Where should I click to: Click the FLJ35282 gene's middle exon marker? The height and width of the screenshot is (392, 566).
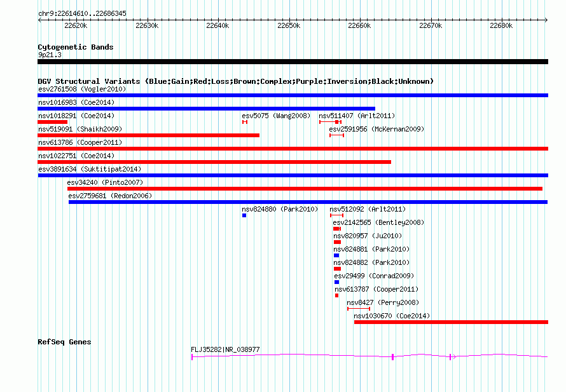point(393,357)
